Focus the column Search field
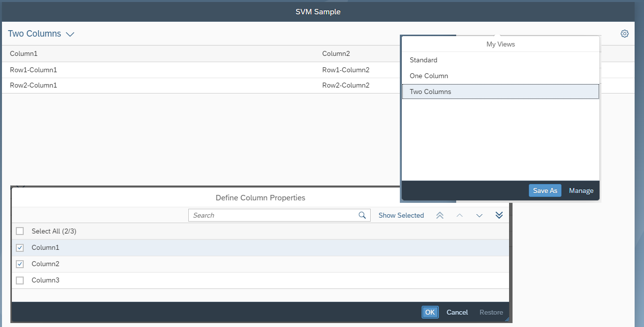The image size is (644, 327). pyautogui.click(x=279, y=215)
